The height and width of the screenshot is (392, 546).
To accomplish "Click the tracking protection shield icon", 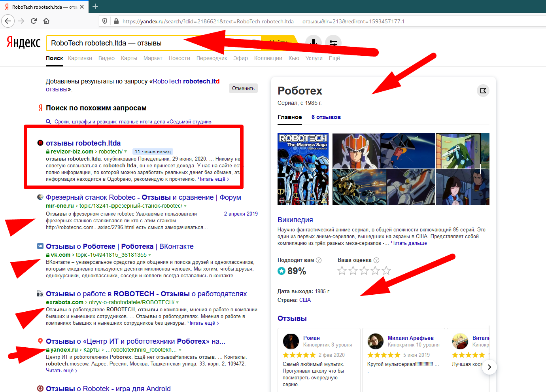I will 105,21.
